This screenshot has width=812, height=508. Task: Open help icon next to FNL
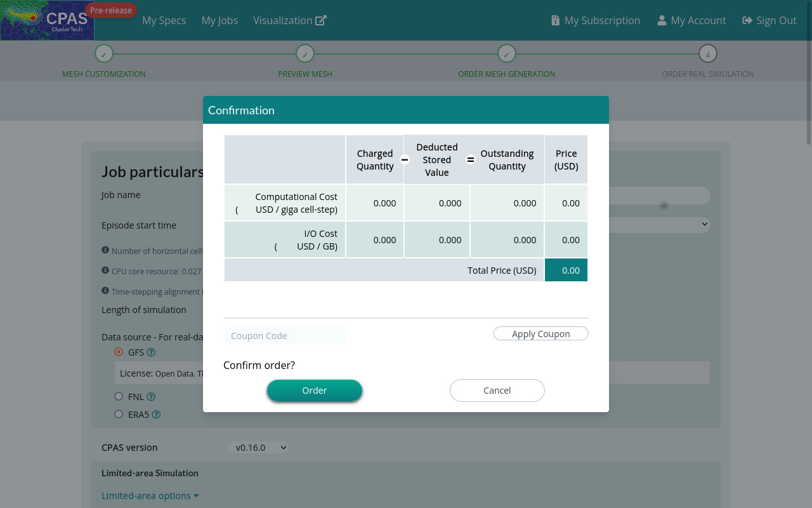151,397
